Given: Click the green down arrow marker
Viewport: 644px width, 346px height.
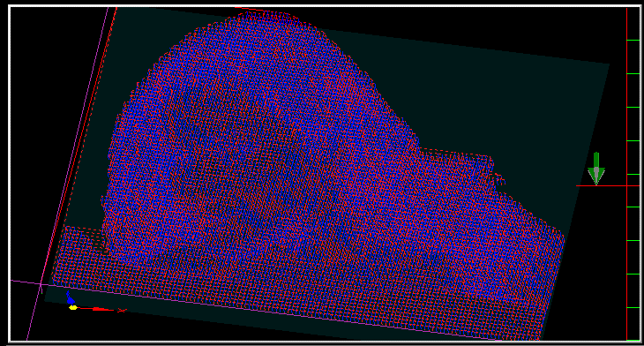Looking at the screenshot, I should coord(596,168).
